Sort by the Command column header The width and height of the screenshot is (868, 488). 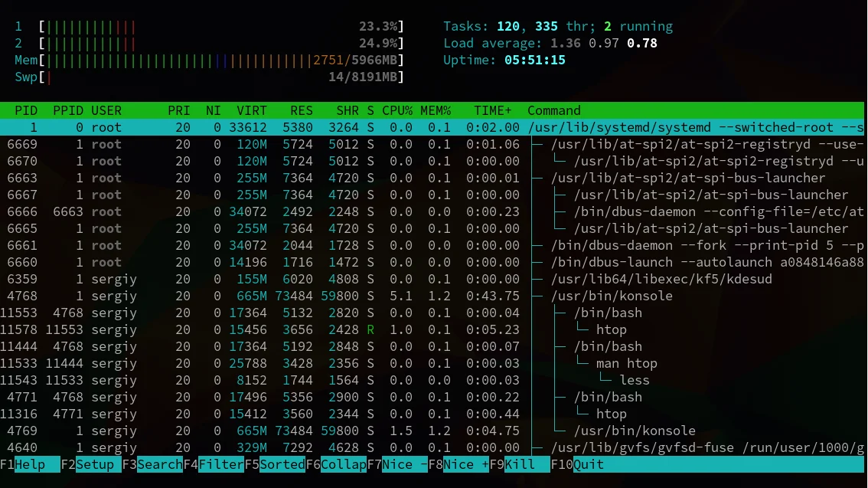pyautogui.click(x=553, y=110)
